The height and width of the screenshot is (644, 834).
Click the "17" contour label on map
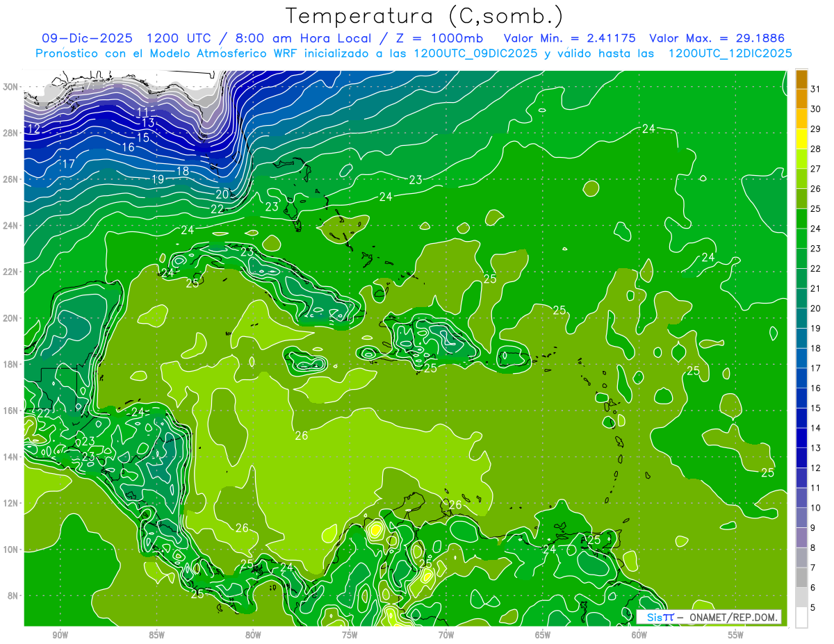tap(68, 164)
